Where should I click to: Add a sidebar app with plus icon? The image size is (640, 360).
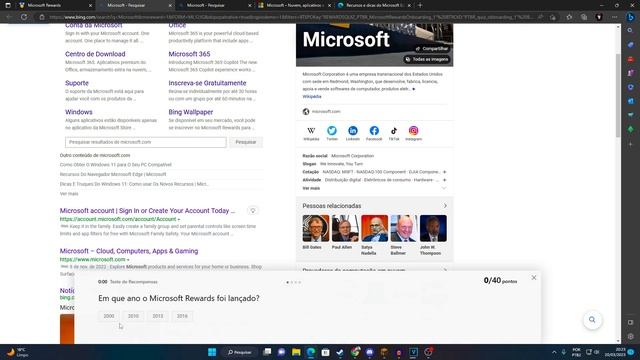(x=631, y=144)
